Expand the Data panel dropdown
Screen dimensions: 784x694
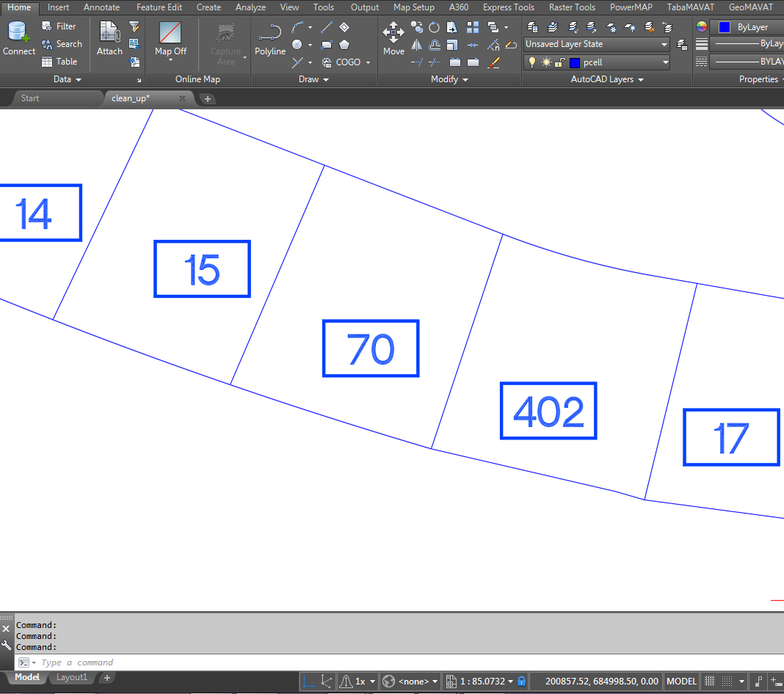click(x=67, y=79)
